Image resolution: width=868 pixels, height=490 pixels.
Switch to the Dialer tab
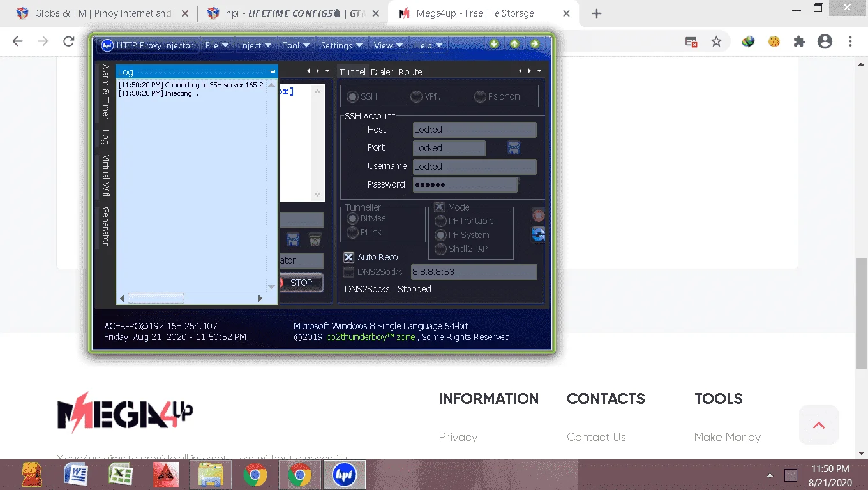[382, 72]
